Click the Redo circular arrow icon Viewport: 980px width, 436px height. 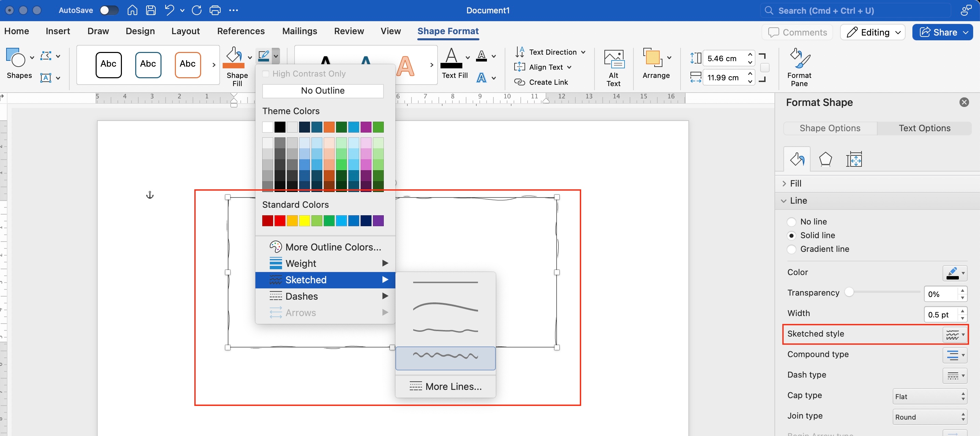point(196,10)
